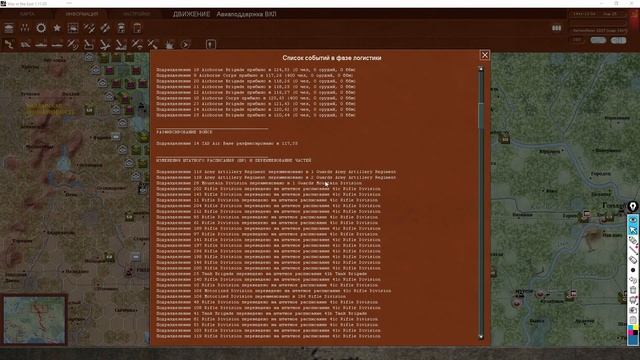Click the boxed info icon in lower toolbar
640x360 pixels.
coord(211,44)
